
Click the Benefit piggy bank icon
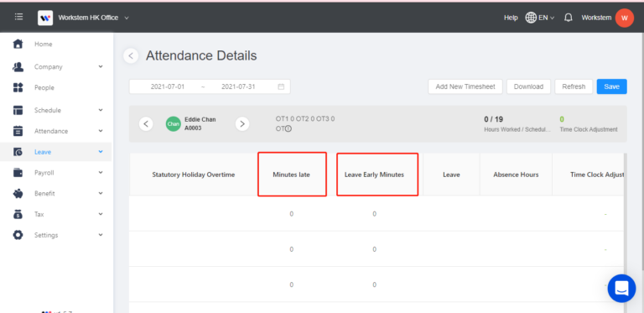pyautogui.click(x=18, y=194)
